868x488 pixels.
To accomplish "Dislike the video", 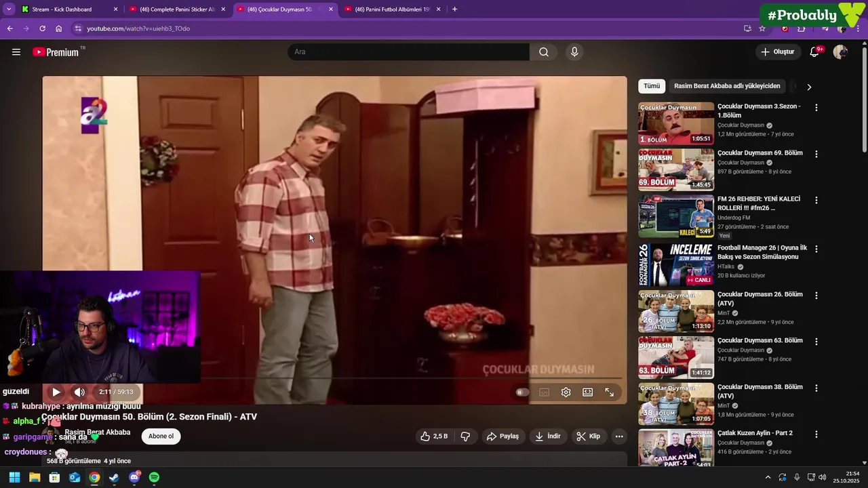I will pyautogui.click(x=465, y=436).
